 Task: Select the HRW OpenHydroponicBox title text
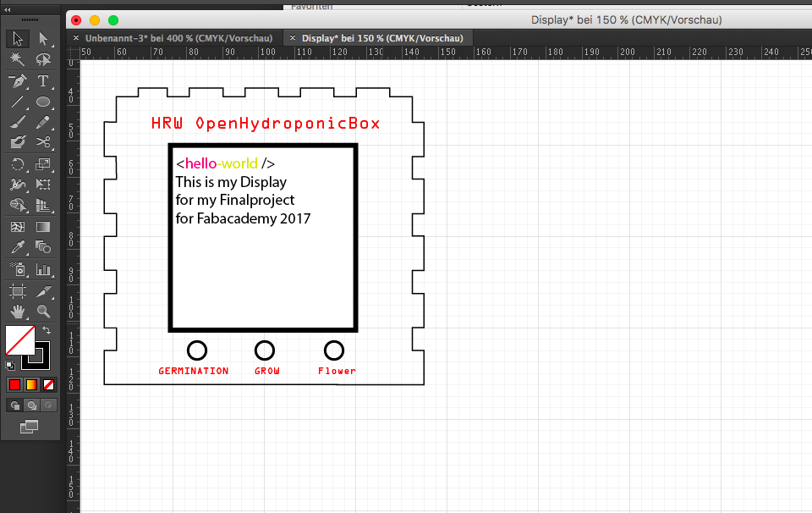point(266,124)
